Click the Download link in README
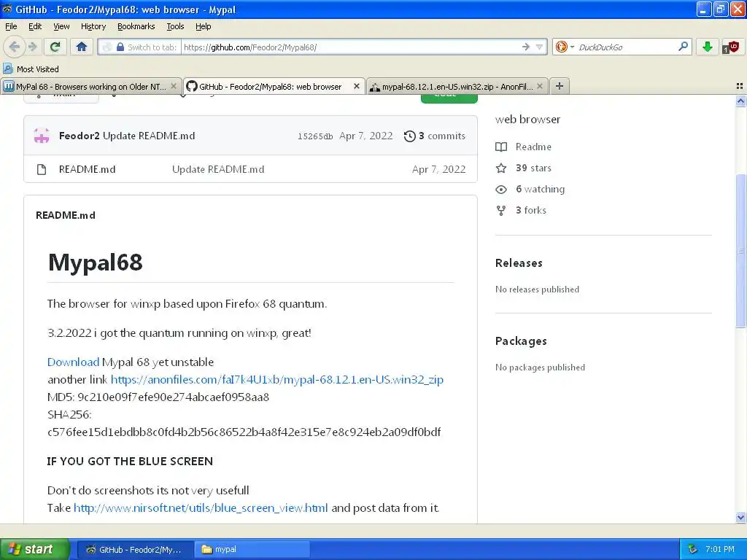 tap(73, 362)
